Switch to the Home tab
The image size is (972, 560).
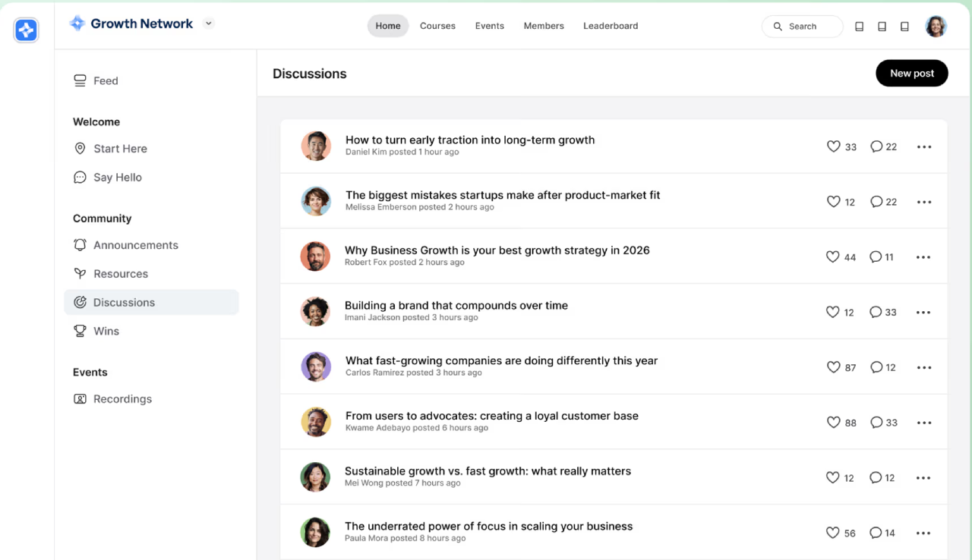388,26
